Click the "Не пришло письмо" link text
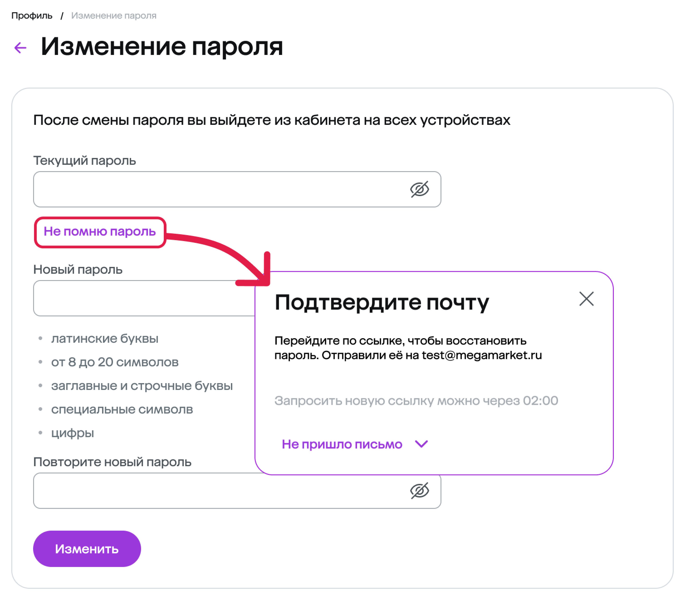Screen dimensions: 700x601 [x=342, y=444]
